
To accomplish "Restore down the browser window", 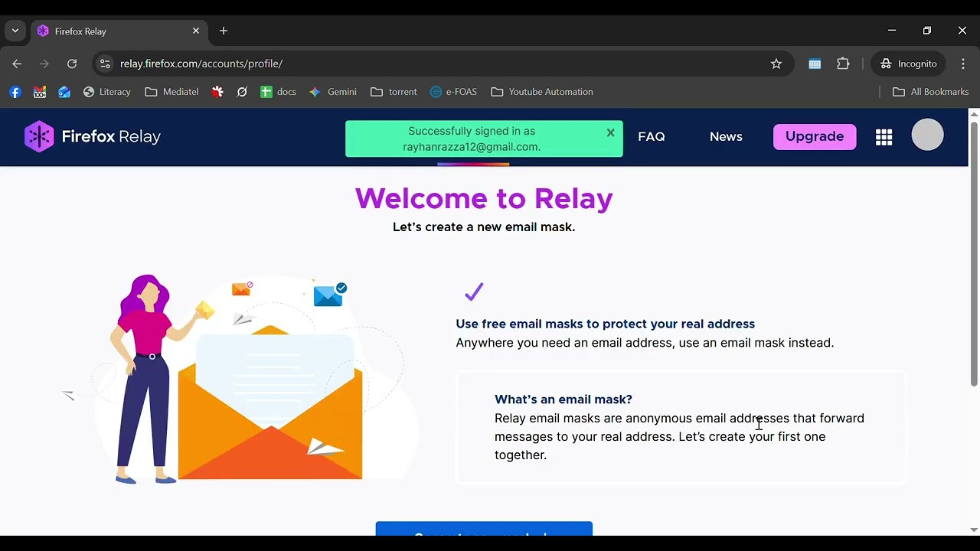I will tap(927, 31).
